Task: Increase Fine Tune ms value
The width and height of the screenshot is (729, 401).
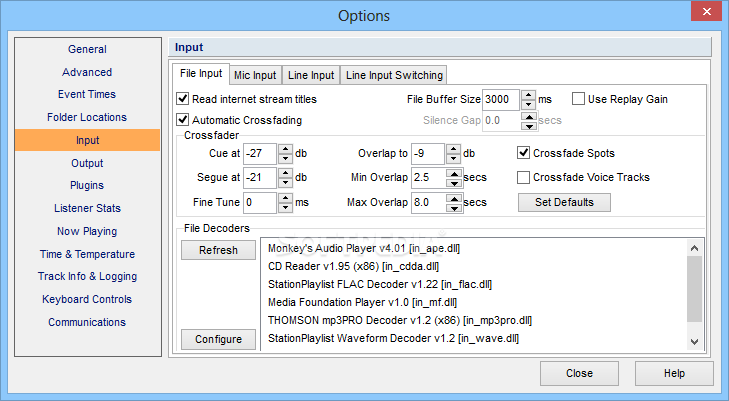Action: coord(285,198)
